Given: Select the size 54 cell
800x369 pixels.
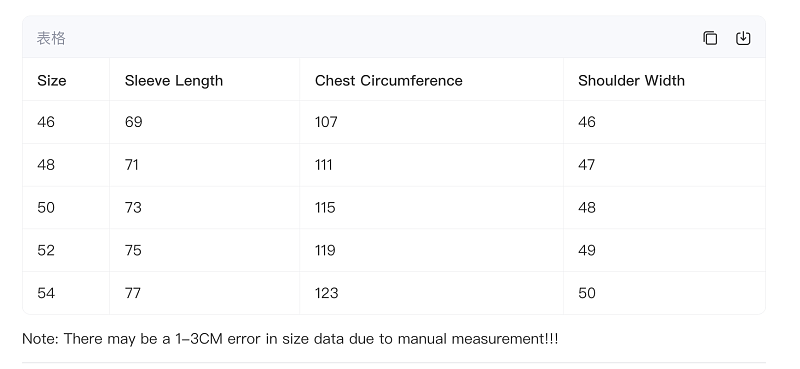Looking at the screenshot, I should pyautogui.click(x=66, y=293).
